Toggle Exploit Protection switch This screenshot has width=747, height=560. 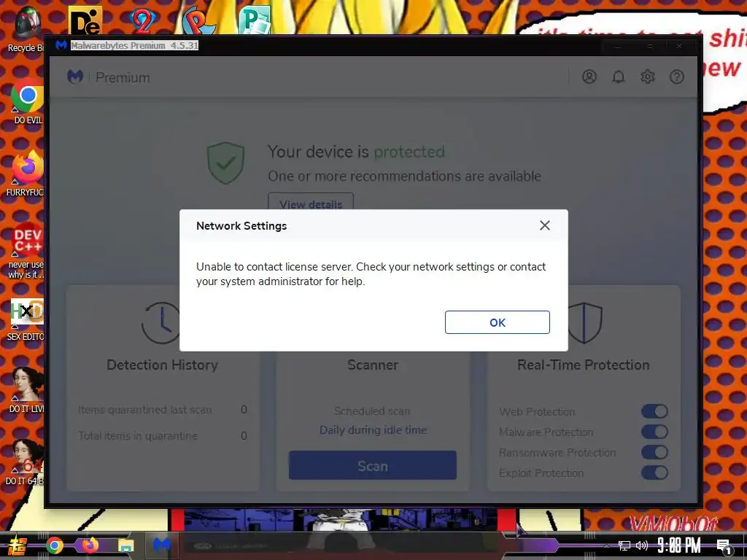pos(654,472)
